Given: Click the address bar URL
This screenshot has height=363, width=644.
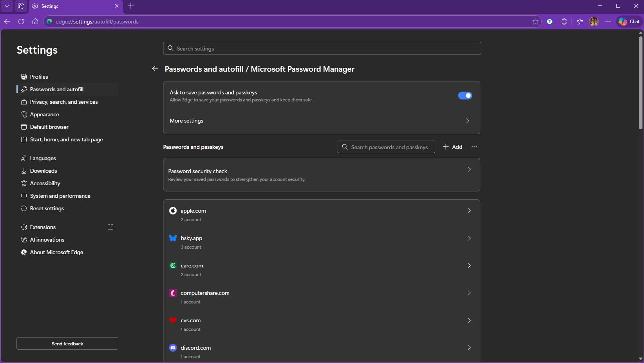Looking at the screenshot, I should click(x=97, y=22).
